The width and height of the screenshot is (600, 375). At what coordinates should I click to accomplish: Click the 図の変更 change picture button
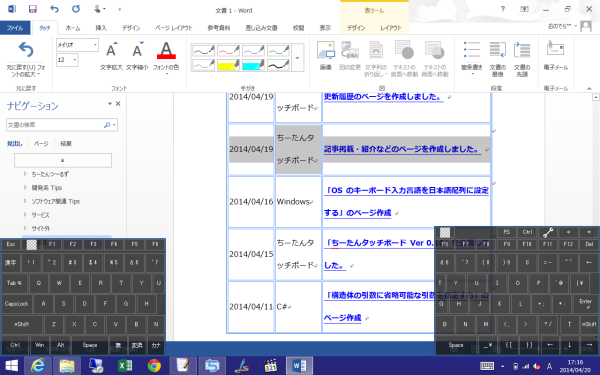click(x=350, y=56)
